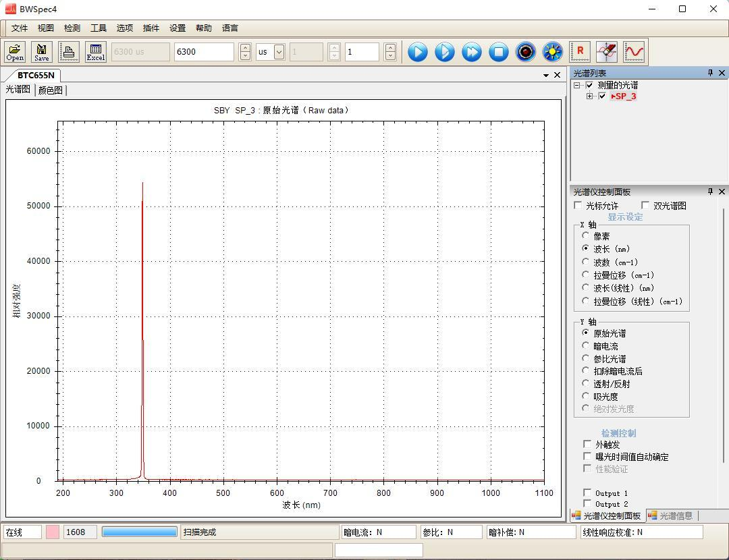
Task: Select 吸光度 for the Y axis
Action: coord(586,397)
